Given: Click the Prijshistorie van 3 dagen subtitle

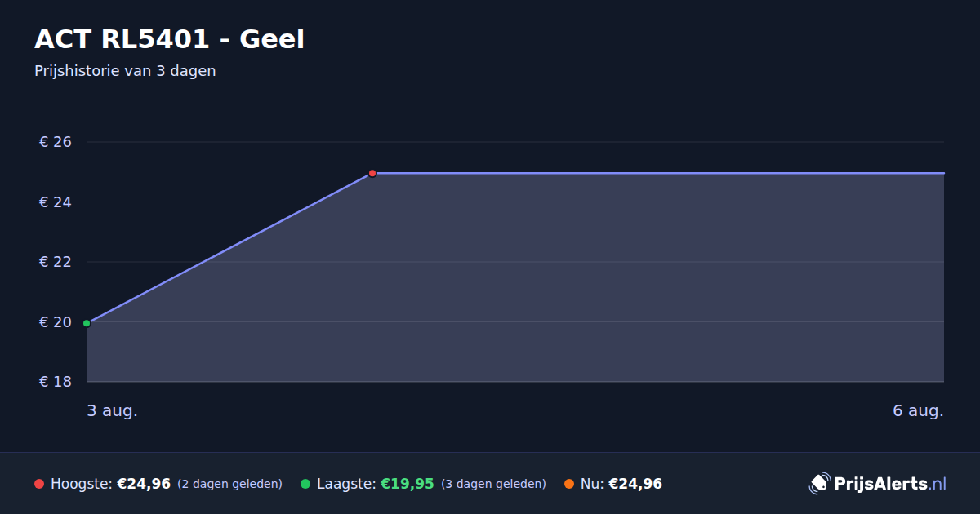Looking at the screenshot, I should click(125, 71).
